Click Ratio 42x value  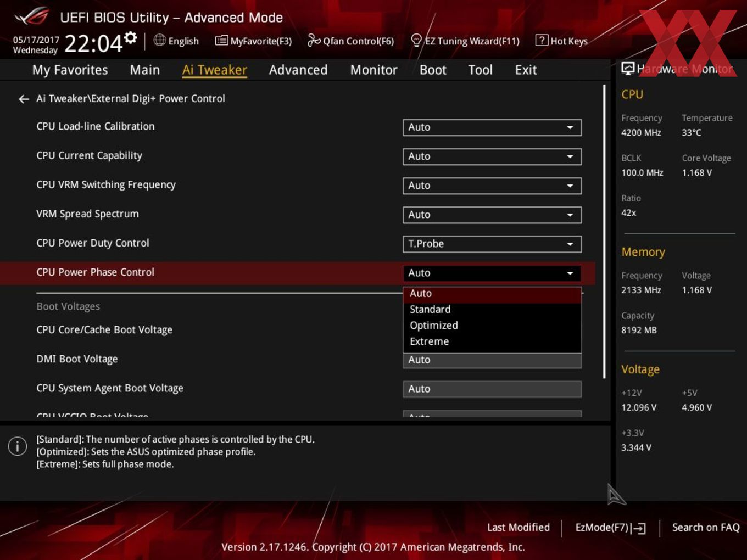pyautogui.click(x=628, y=212)
